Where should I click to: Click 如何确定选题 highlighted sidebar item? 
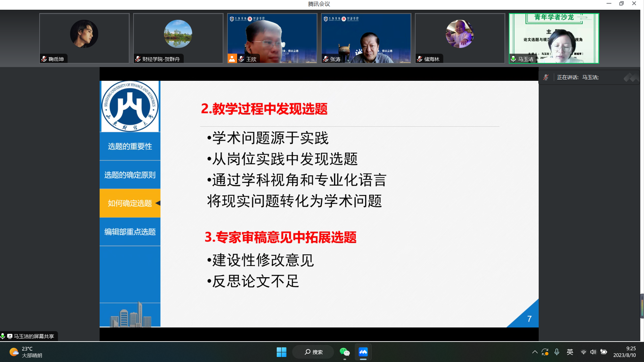[130, 203]
